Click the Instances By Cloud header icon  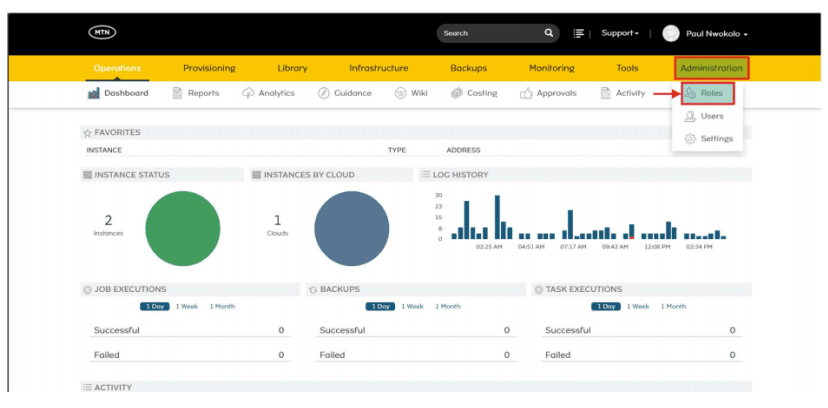click(257, 175)
